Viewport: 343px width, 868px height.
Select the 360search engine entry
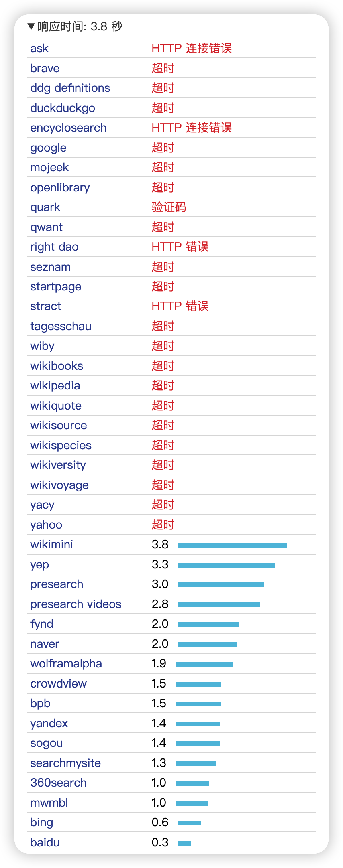tap(59, 783)
